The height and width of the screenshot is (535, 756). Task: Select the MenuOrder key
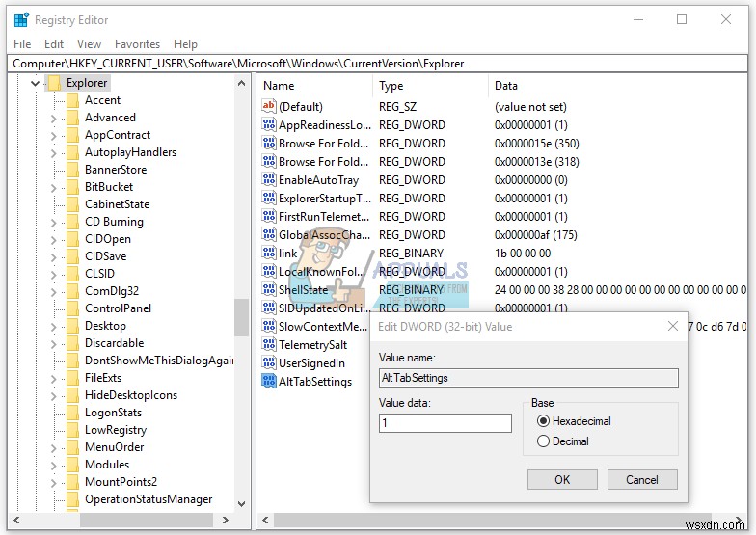[114, 447]
